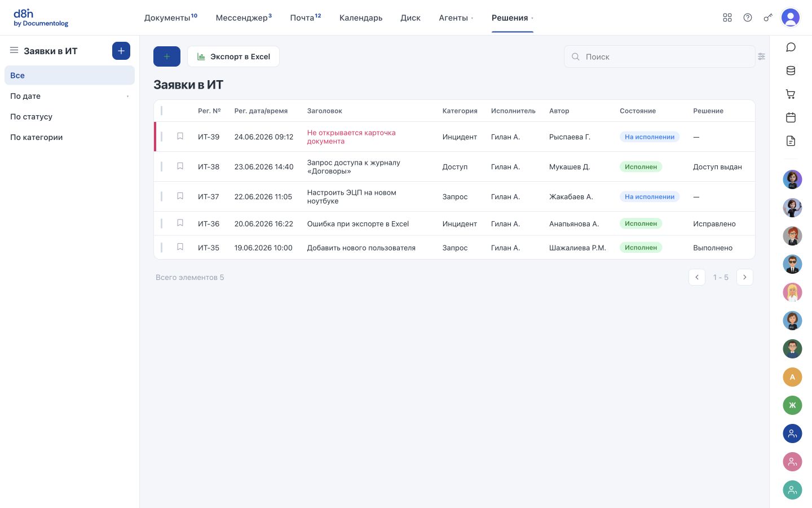Open the sunglasses man contact avatar
The height and width of the screenshot is (508, 812).
click(792, 264)
